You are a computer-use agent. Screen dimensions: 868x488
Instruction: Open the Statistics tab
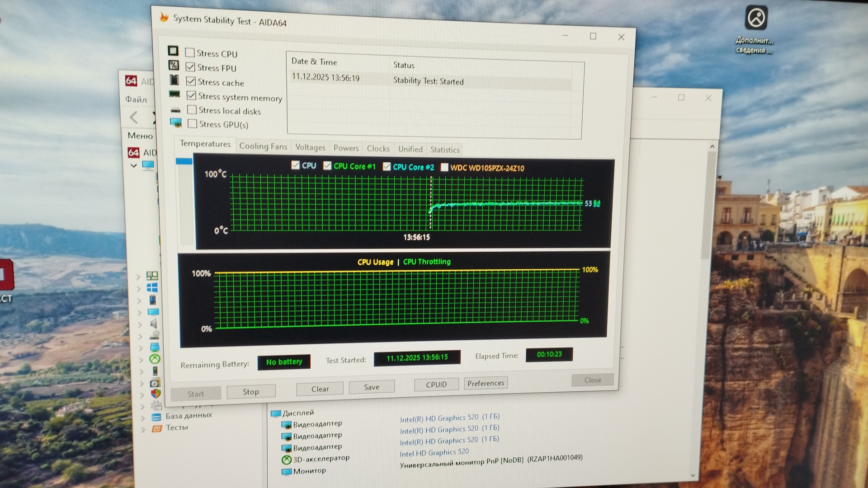444,150
